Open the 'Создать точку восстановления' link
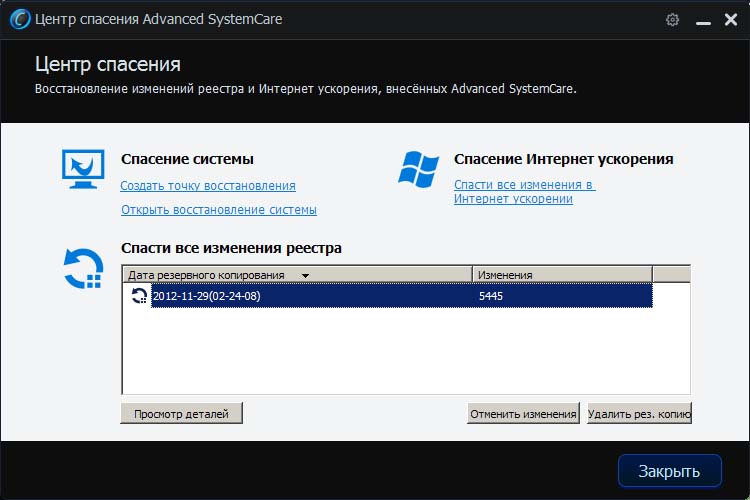 (x=208, y=186)
